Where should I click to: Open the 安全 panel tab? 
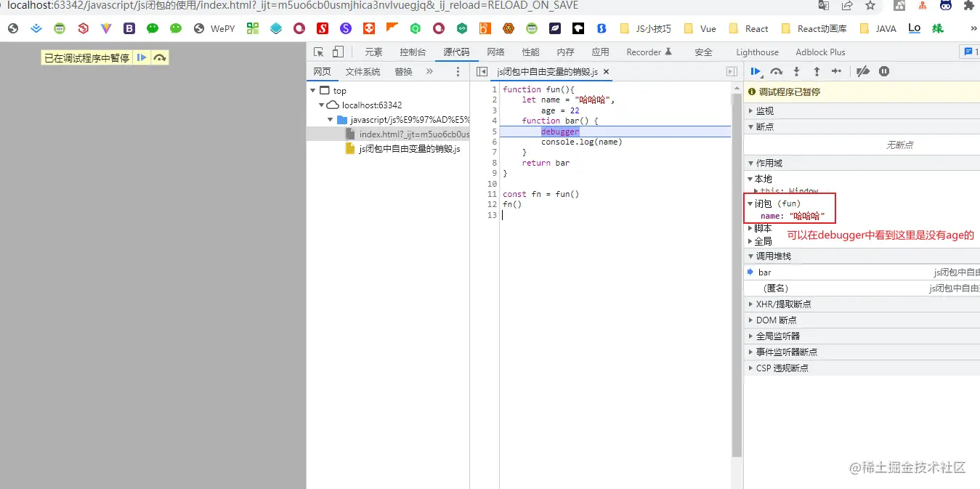pyautogui.click(x=703, y=52)
